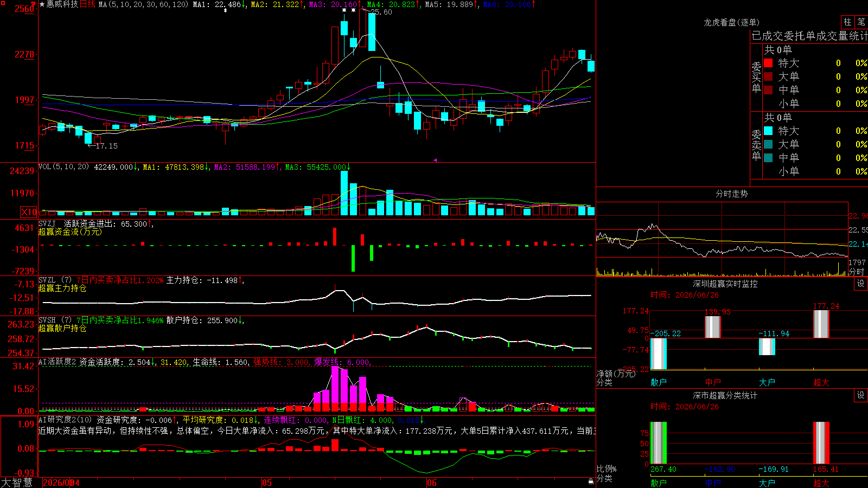The width and height of the screenshot is (868, 488).
Task: Click the SVZJ indicator name
Action: click(47, 224)
